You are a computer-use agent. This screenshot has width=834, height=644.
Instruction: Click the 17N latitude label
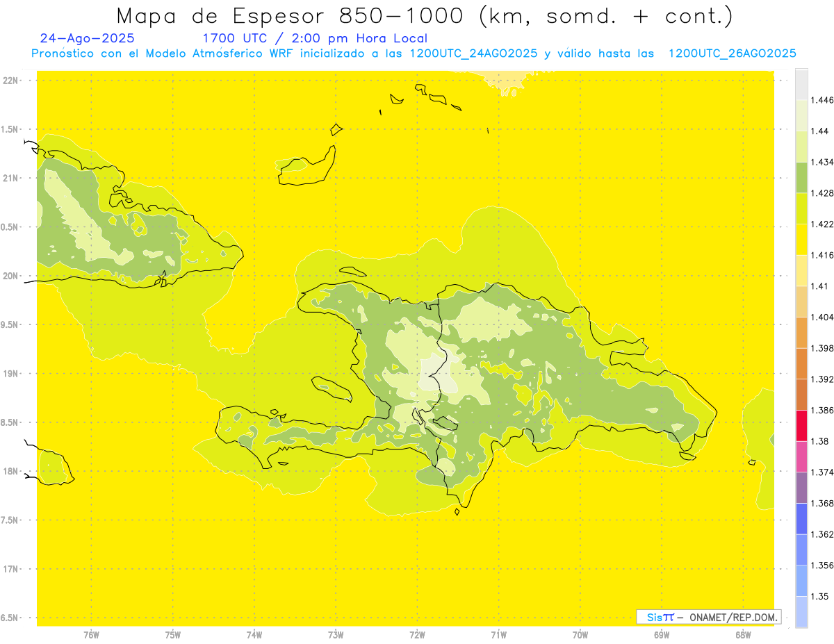click(x=11, y=569)
